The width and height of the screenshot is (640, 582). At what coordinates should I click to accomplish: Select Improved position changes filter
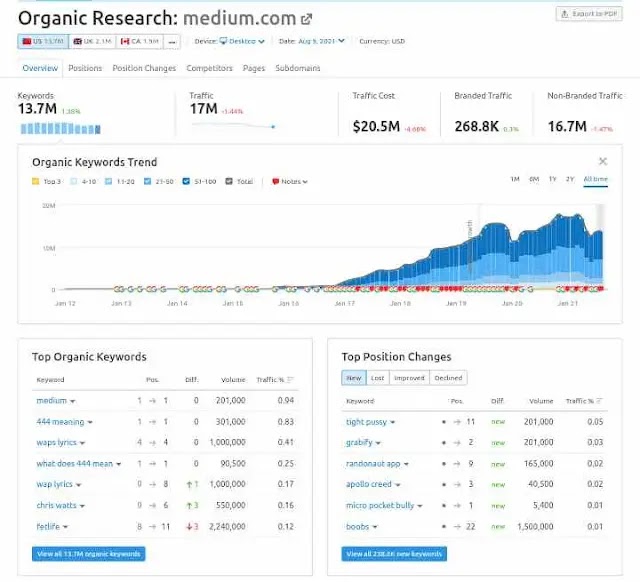coord(409,378)
